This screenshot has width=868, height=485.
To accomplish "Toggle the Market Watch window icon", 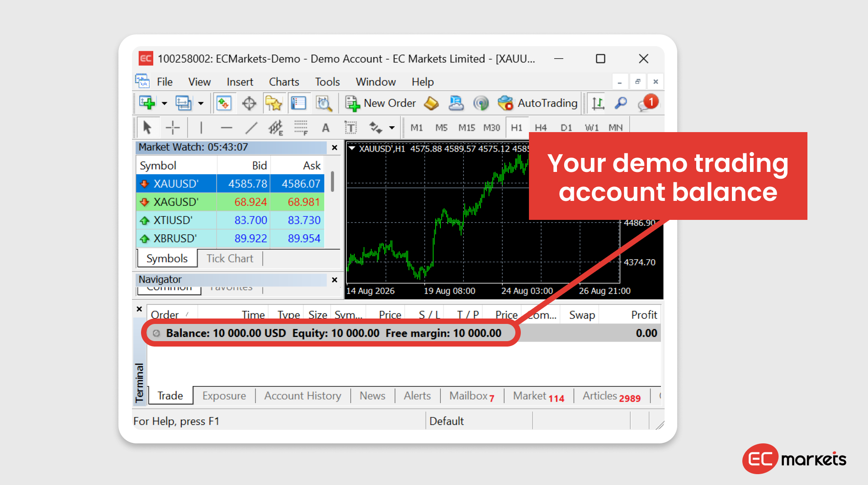I will pos(224,103).
